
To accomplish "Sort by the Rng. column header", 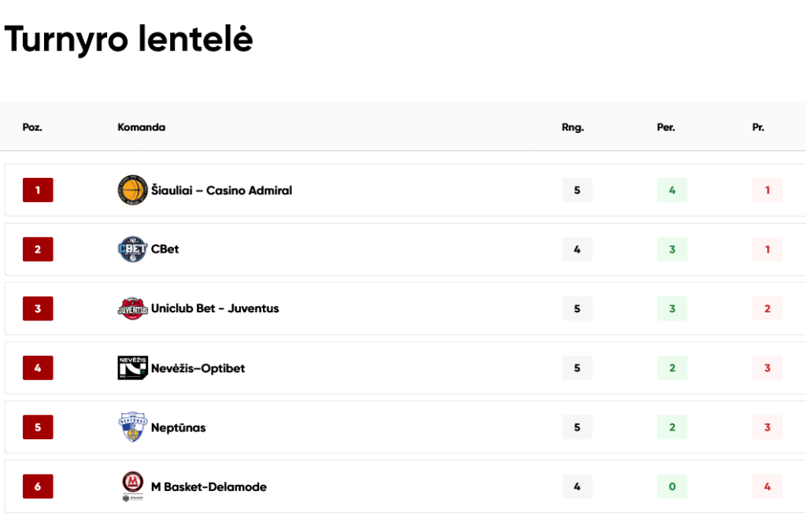I will 573,127.
